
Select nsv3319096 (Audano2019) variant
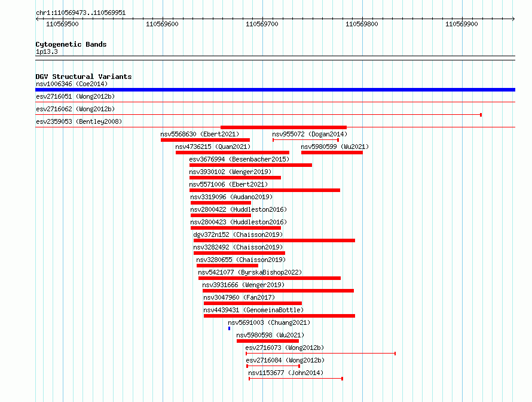pos(231,197)
